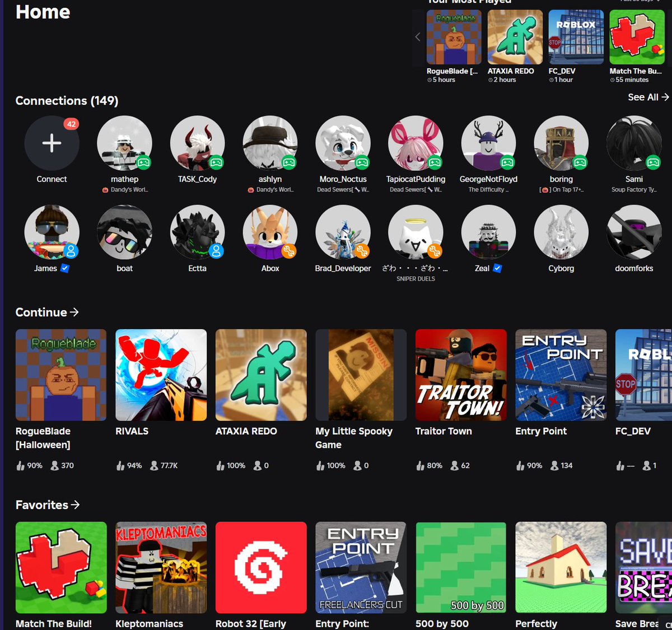The image size is (672, 630).
Task: Click the Home page heading
Action: pyautogui.click(x=43, y=12)
